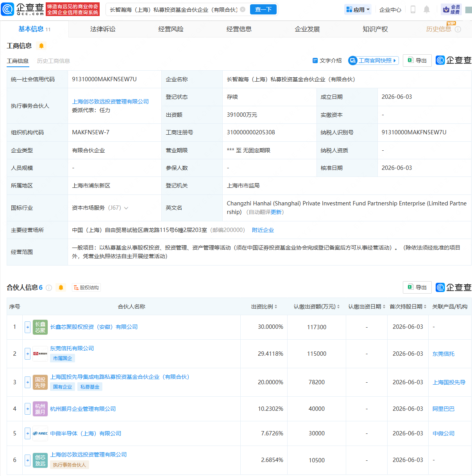This screenshot has height=476, width=472.
Task: Open 杭州灏月企业管理有限公司 link
Action: (x=83, y=409)
